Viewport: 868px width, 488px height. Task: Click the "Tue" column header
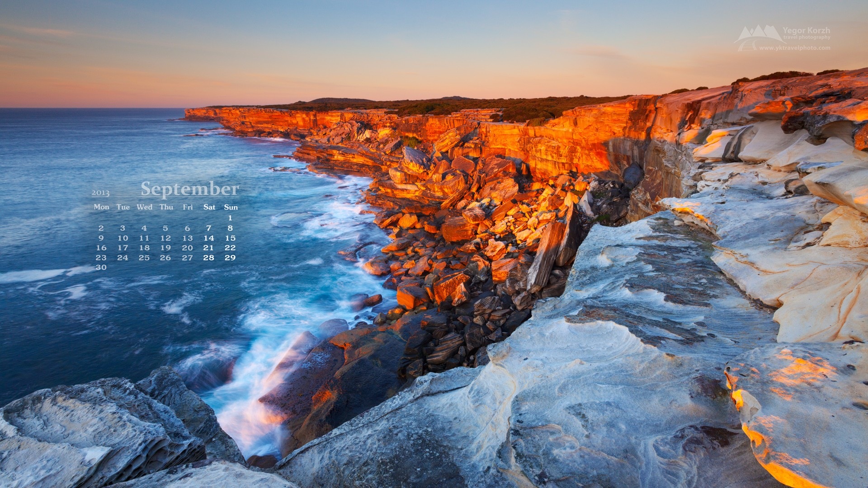(123, 207)
